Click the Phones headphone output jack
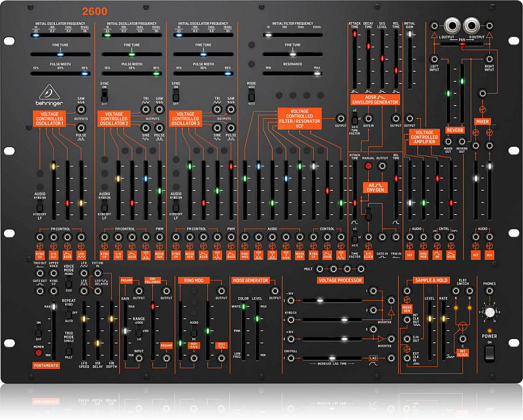This screenshot has width=523, height=420. point(490,291)
